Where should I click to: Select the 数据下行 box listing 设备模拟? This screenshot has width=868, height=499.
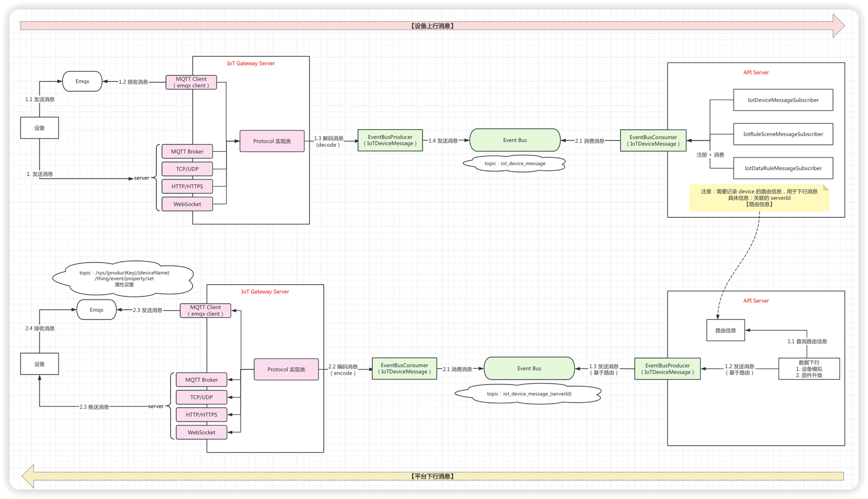809,369
